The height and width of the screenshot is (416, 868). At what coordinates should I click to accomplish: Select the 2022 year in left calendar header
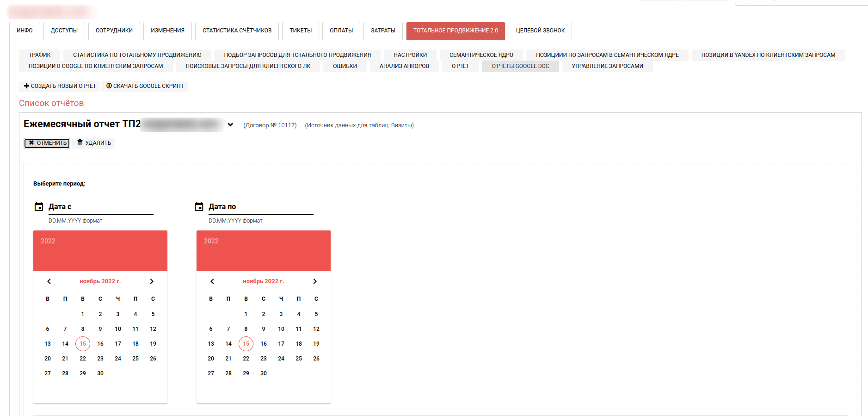(x=48, y=241)
